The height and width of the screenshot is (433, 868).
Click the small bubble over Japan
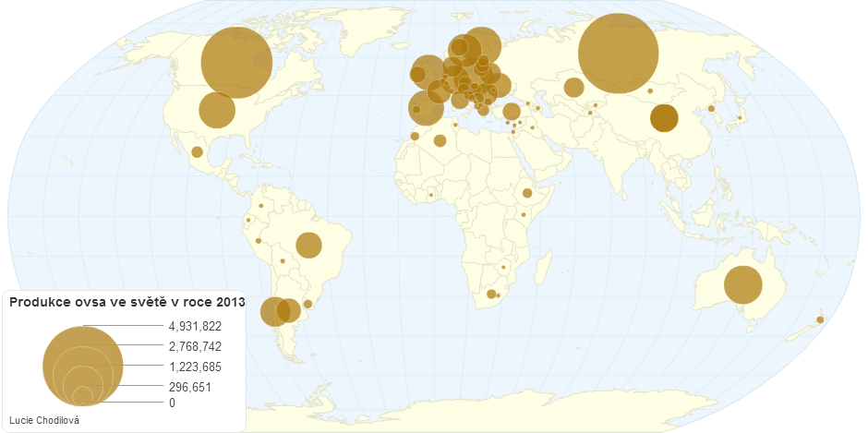point(741,118)
